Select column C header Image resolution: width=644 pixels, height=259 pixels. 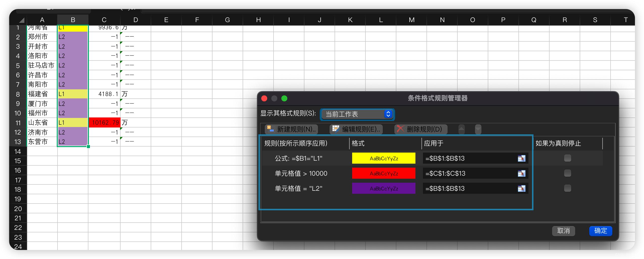(104, 20)
